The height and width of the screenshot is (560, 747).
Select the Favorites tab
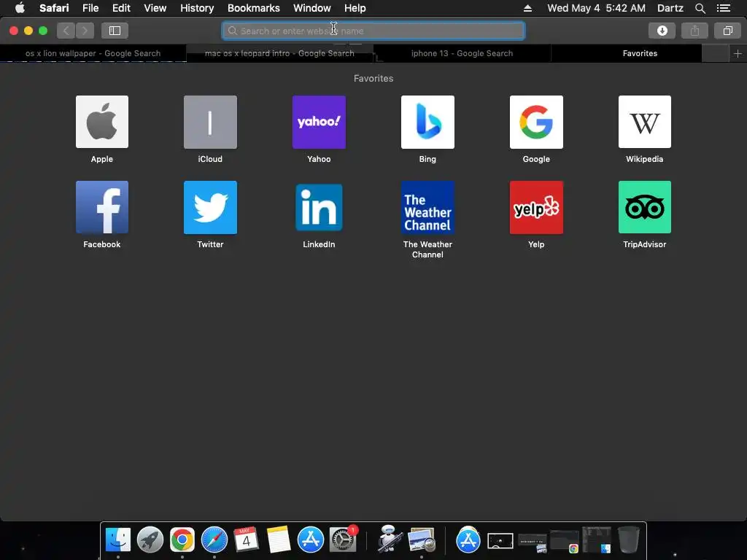[x=640, y=53]
